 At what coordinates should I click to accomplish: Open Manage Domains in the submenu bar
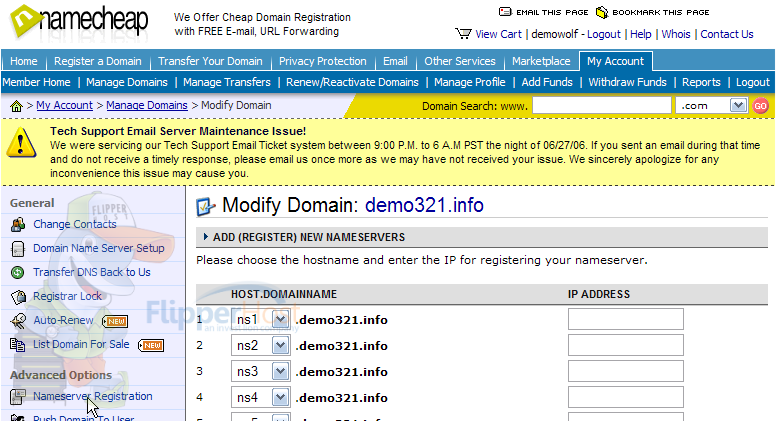tap(127, 82)
